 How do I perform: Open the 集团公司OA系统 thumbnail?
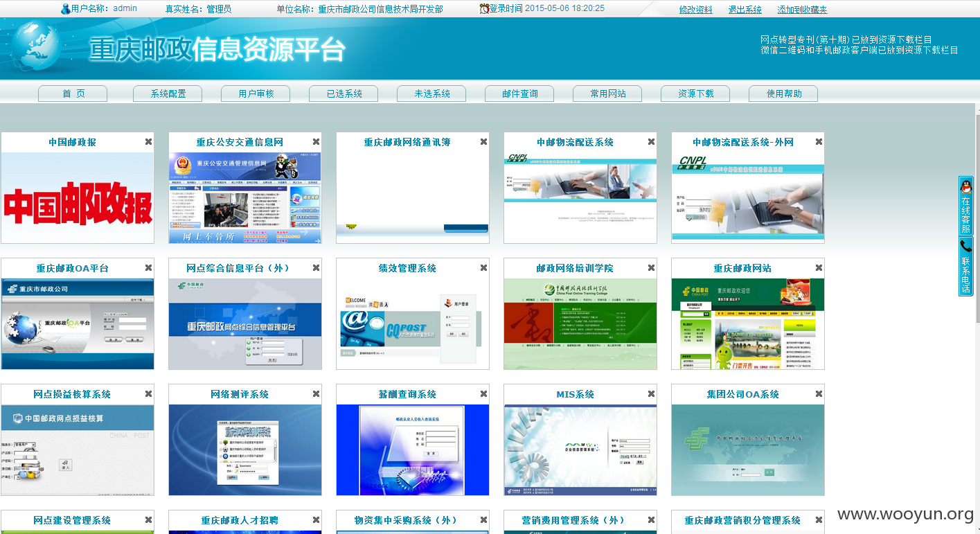[748, 450]
